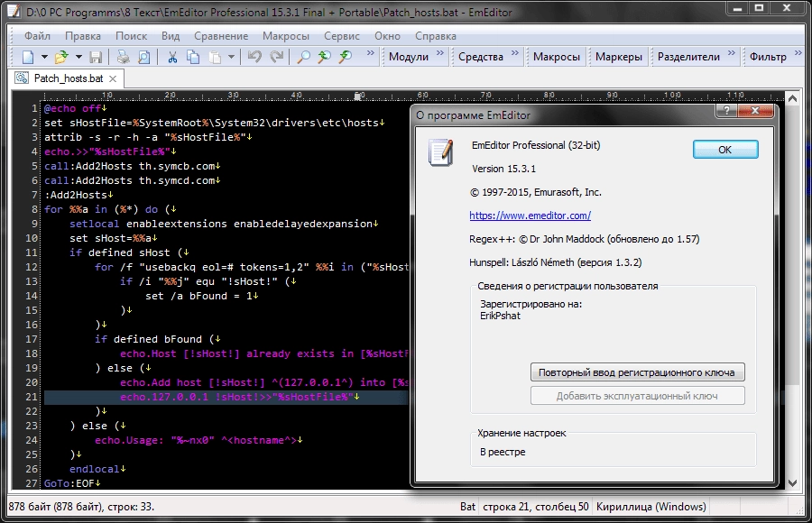Open the Макросы menu in menu bar

pos(286,36)
